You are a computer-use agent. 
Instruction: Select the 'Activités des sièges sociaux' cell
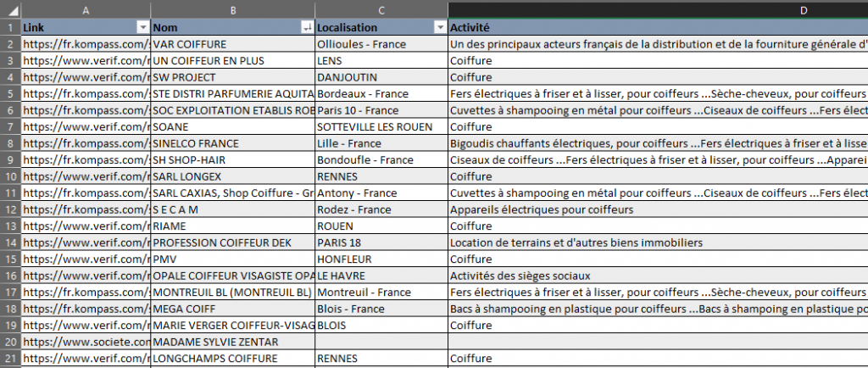coord(658,276)
